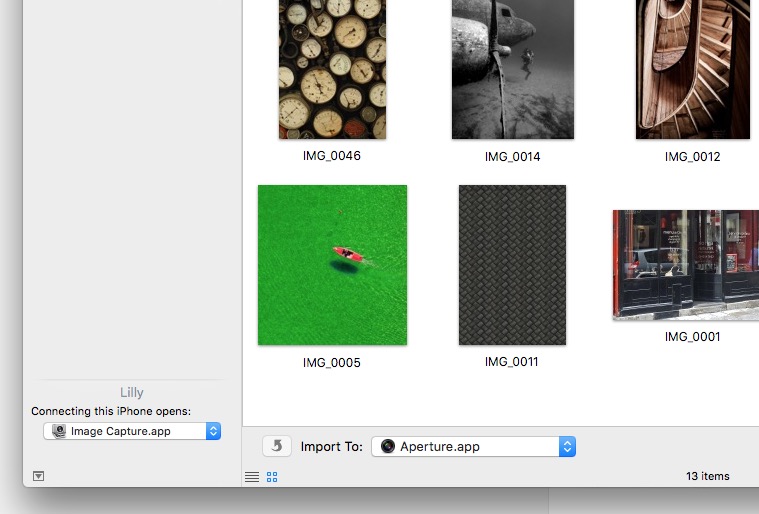Select the IMG_0001 storefront thumbnail
Image resolution: width=759 pixels, height=514 pixels.
point(686,265)
